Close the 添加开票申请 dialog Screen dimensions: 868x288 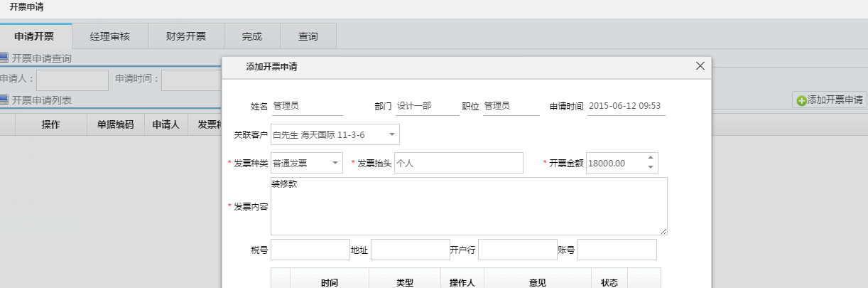(x=700, y=66)
